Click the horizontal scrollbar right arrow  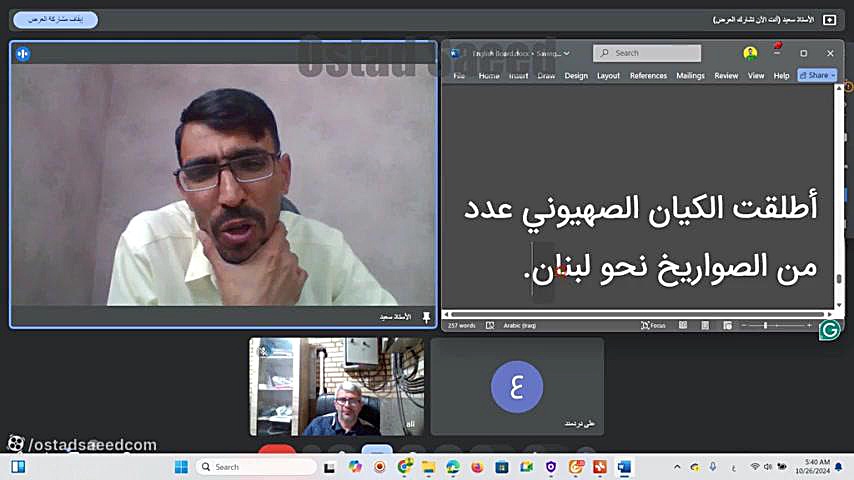tap(829, 314)
